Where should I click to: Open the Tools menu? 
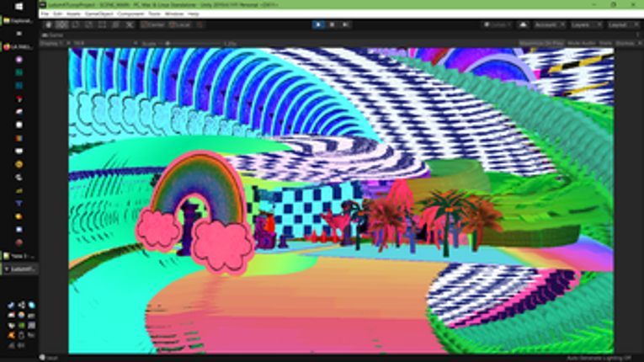pyautogui.click(x=154, y=14)
